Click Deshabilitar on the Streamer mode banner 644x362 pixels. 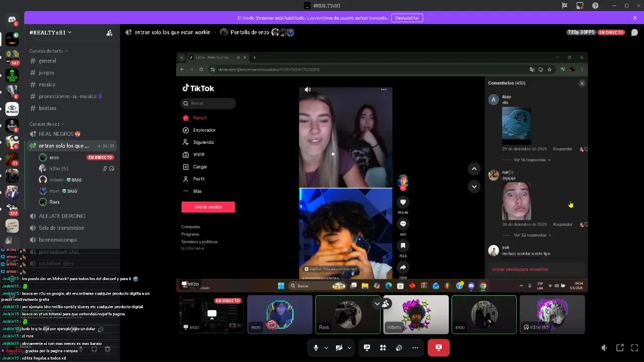[x=407, y=18]
